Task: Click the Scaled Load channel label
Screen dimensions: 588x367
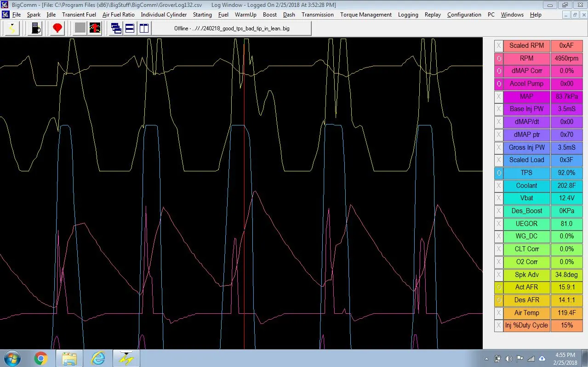Action: (527, 160)
